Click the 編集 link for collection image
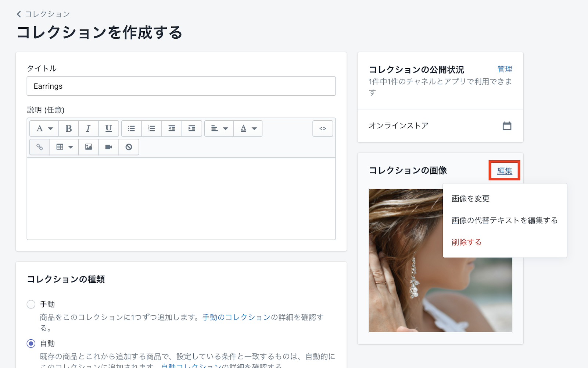Screen dimensions: 588x368 click(x=505, y=171)
